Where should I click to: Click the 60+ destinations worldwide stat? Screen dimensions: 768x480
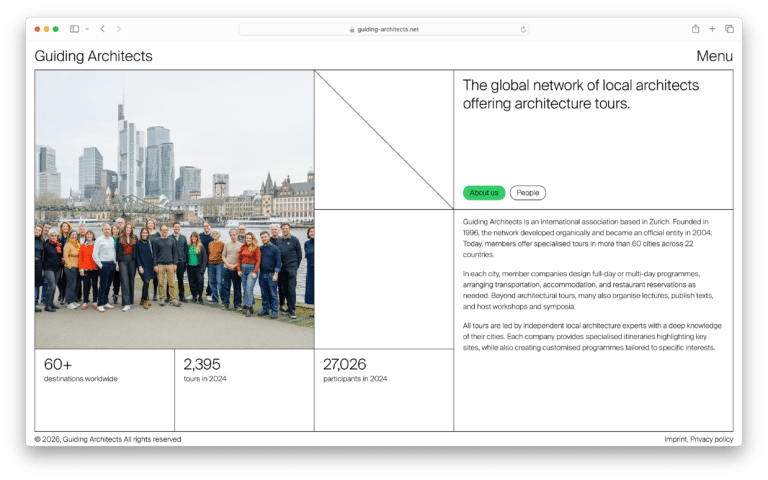pos(80,370)
